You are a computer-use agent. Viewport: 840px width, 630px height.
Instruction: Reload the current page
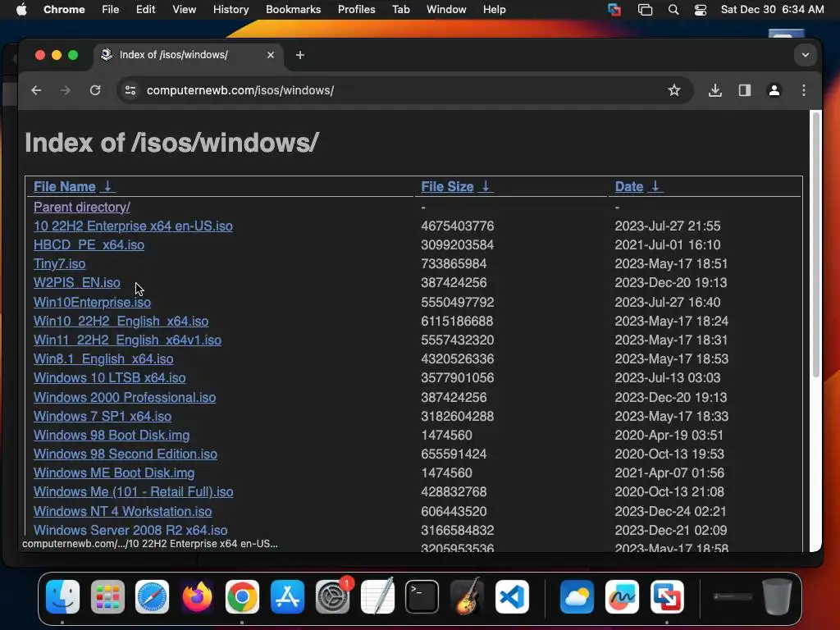coord(95,90)
